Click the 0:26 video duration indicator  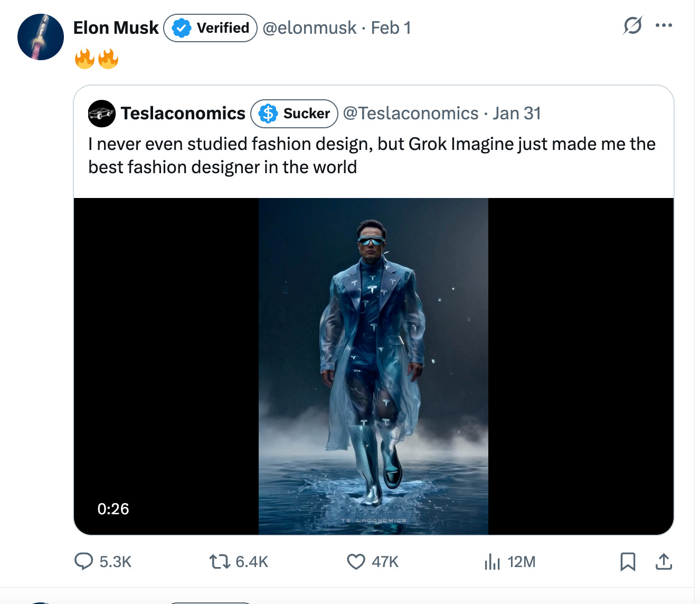point(113,509)
